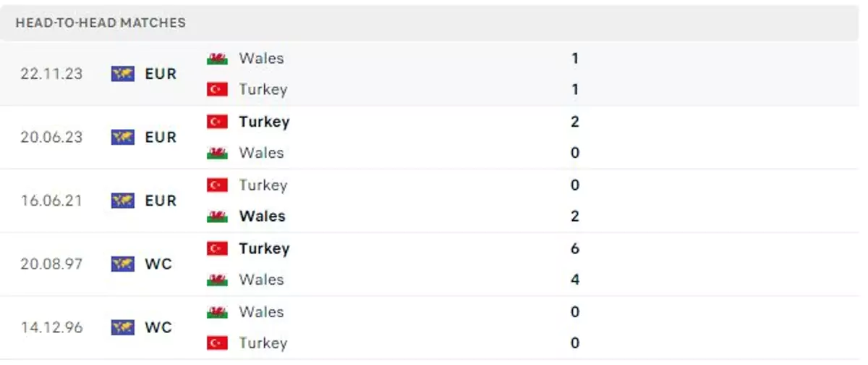Click the world map icon beside the 20.08.97 WC

click(x=123, y=264)
